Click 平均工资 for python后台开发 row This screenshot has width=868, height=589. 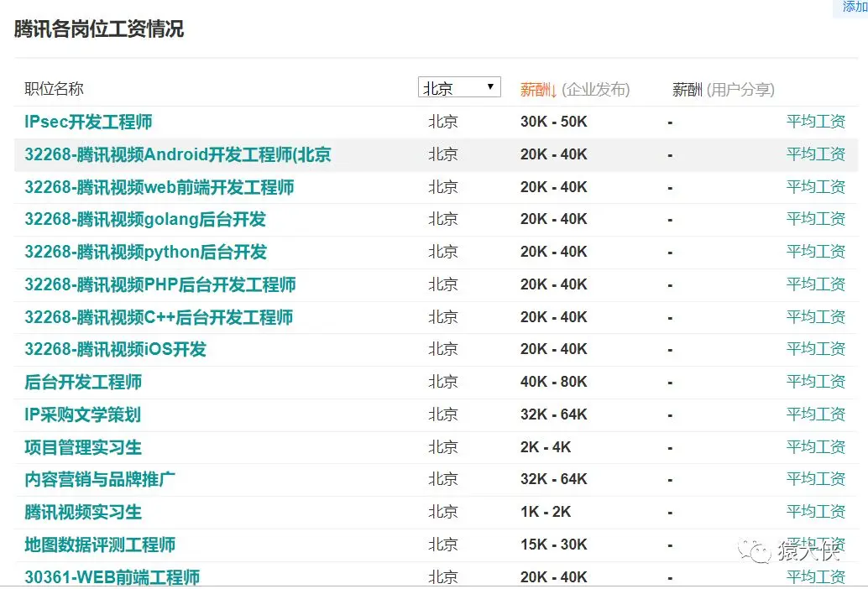[815, 252]
